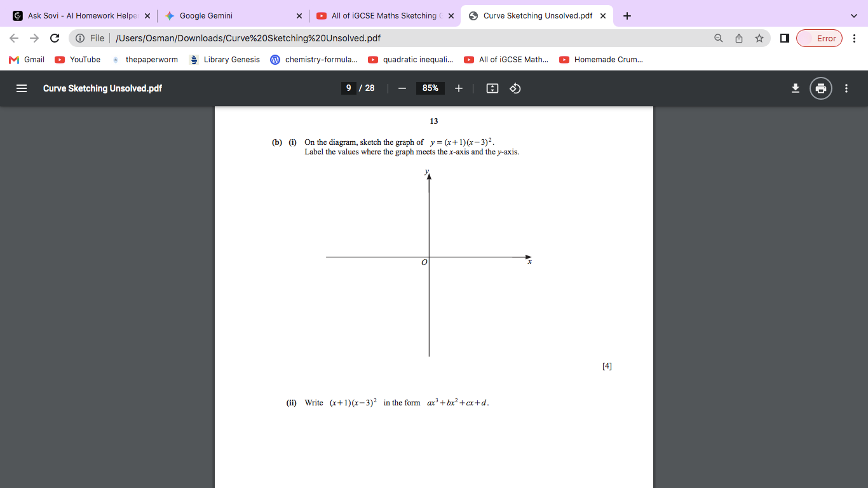868x488 pixels.
Task: Click the [4] marks label
Action: 607,366
